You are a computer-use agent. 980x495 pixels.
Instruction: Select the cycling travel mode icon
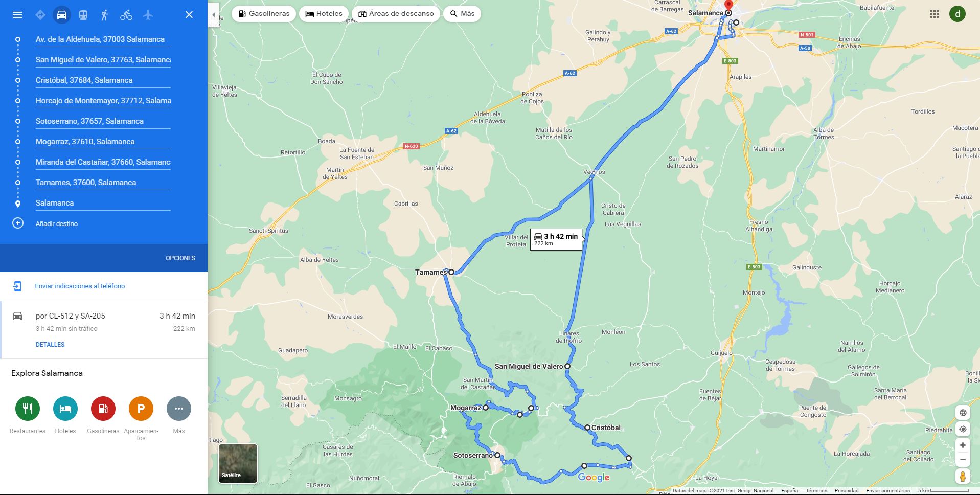click(x=126, y=15)
